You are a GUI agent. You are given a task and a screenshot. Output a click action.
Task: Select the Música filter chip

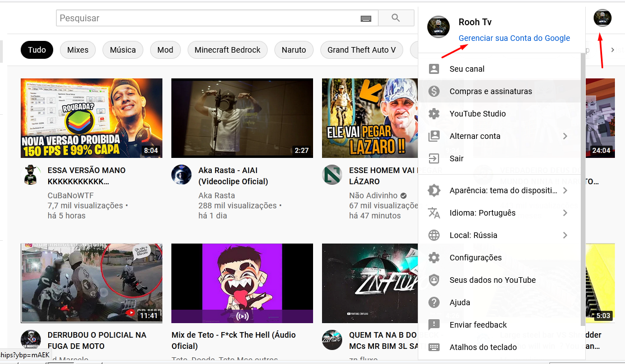pyautogui.click(x=123, y=50)
